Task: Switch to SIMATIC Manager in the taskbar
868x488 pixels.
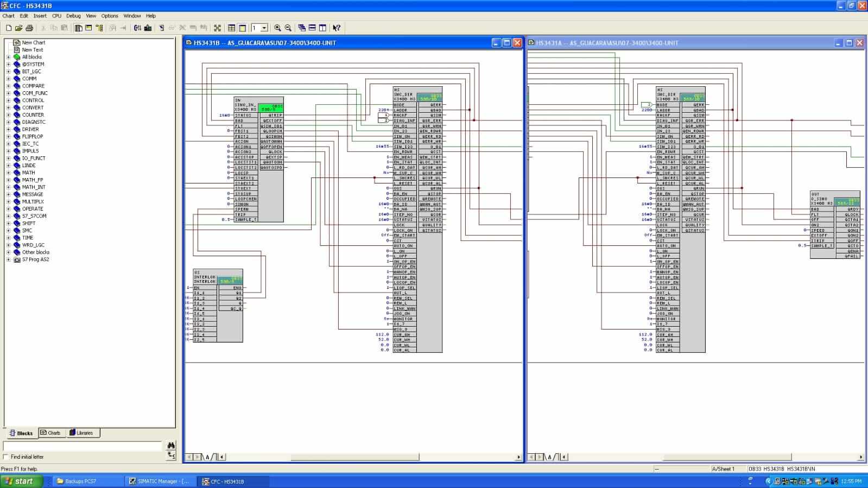Action: point(159,481)
